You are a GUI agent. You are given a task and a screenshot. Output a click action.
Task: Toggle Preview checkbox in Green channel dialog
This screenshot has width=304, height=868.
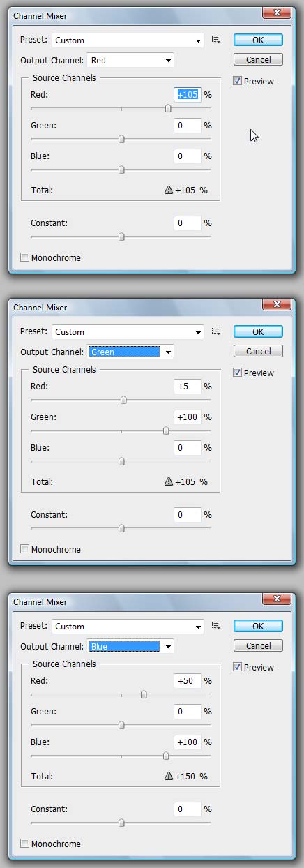click(238, 373)
